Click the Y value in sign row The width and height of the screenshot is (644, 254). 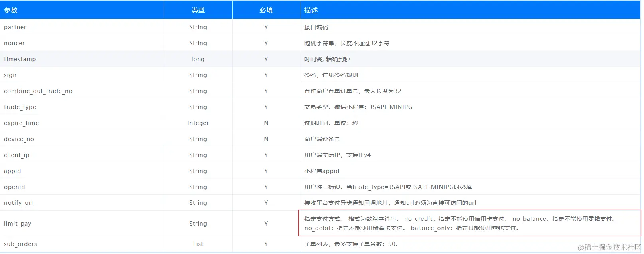(x=266, y=75)
